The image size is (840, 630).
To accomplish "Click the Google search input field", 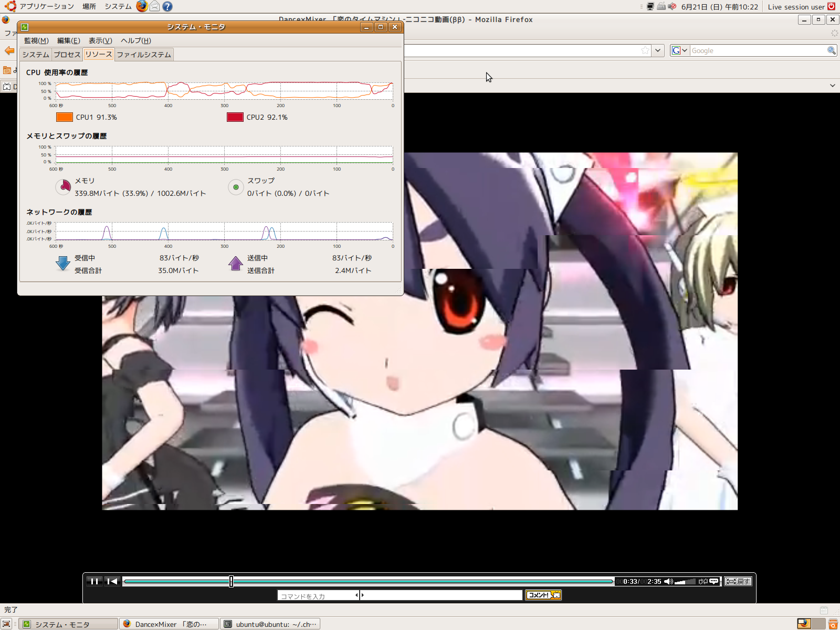I will pyautogui.click(x=758, y=50).
